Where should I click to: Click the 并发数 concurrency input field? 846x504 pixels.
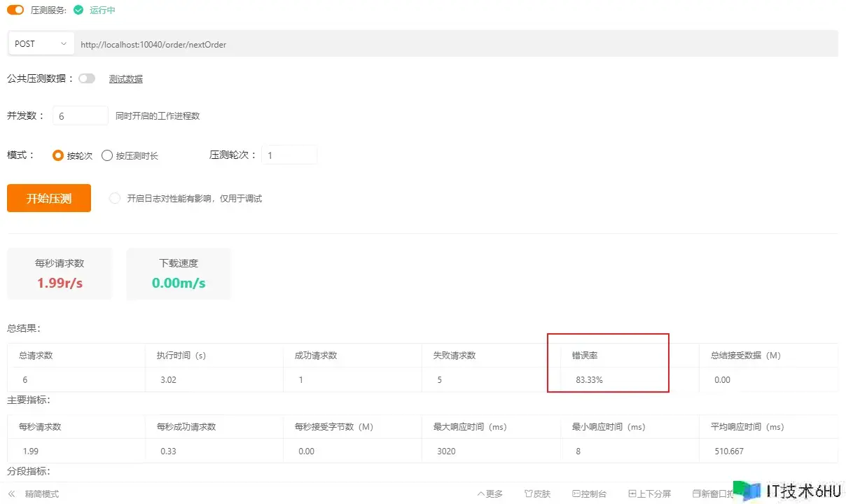(80, 116)
